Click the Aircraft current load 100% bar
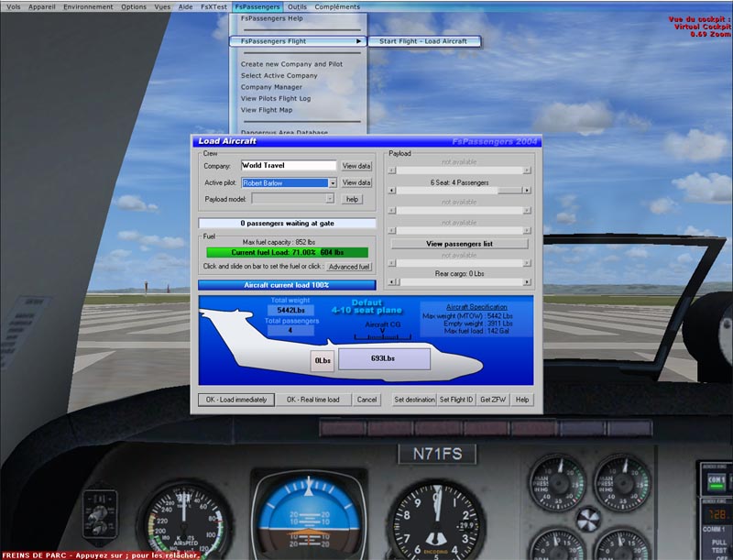The height and width of the screenshot is (560, 733). click(x=287, y=285)
